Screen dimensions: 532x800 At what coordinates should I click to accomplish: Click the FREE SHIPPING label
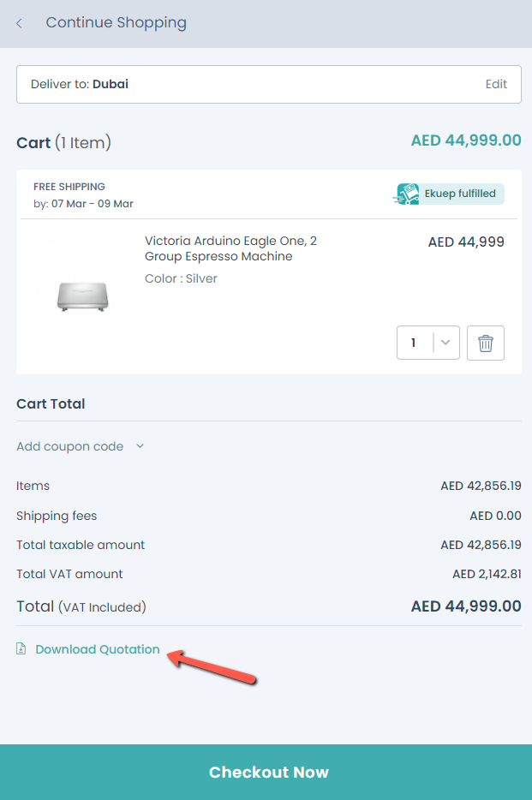pyautogui.click(x=69, y=187)
